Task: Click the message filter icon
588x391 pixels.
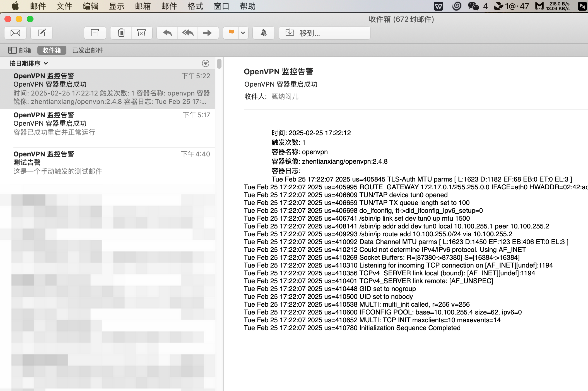Action: click(x=205, y=63)
